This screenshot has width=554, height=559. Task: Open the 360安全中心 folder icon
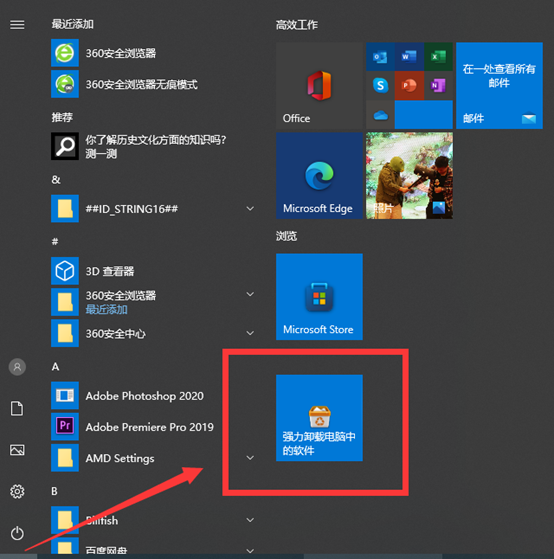[65, 333]
